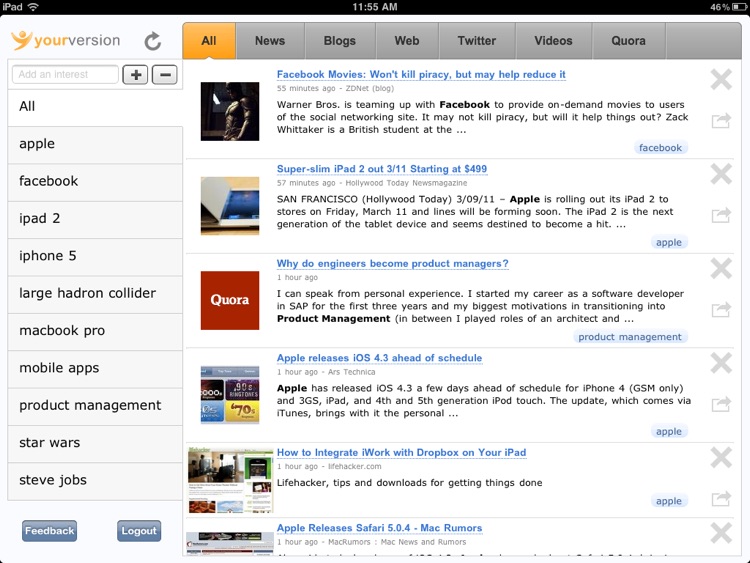Share the iOS 4.3 release article
Image resolution: width=750 pixels, height=563 pixels.
point(721,404)
